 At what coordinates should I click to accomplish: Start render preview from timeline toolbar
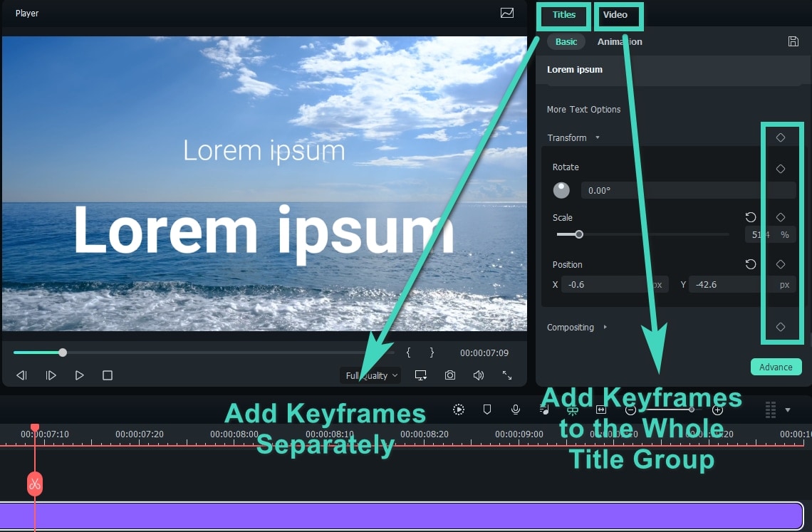pyautogui.click(x=458, y=410)
